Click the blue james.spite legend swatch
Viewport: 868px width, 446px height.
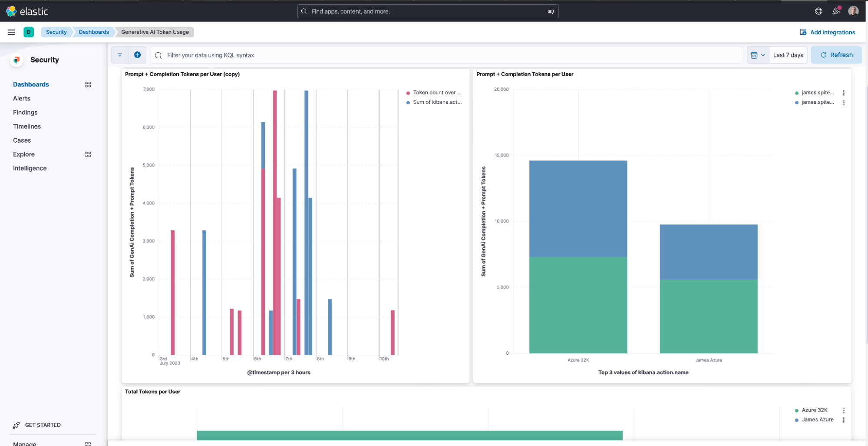click(797, 103)
